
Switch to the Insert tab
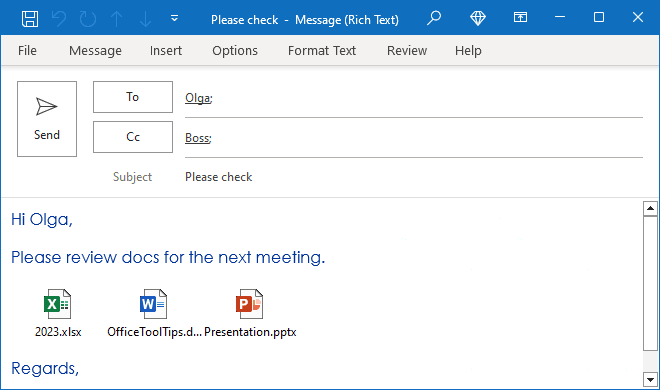pos(166,50)
